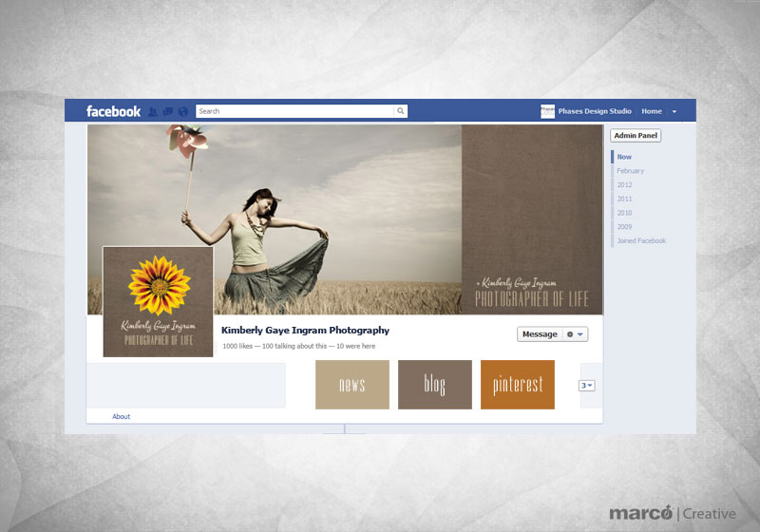
Task: Open the Phases Design Studio profile link
Action: [x=595, y=111]
